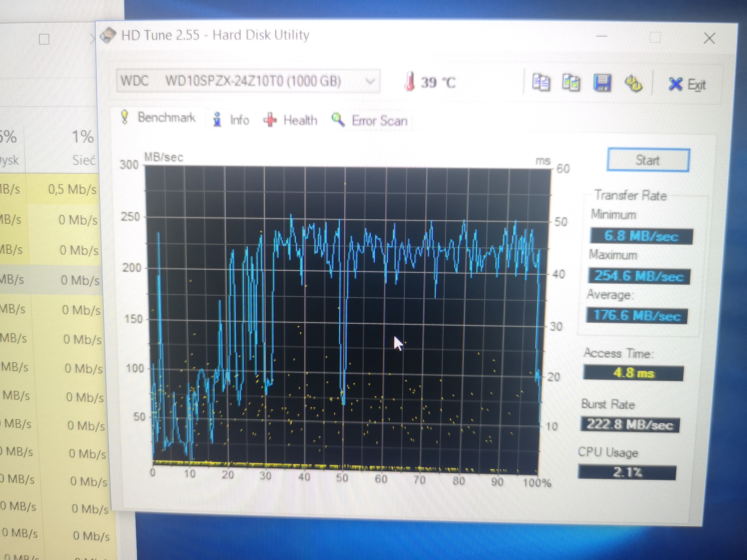Screen dimensions: 747x560
Task: Open the options icon in the toolbar
Action: 633,84
